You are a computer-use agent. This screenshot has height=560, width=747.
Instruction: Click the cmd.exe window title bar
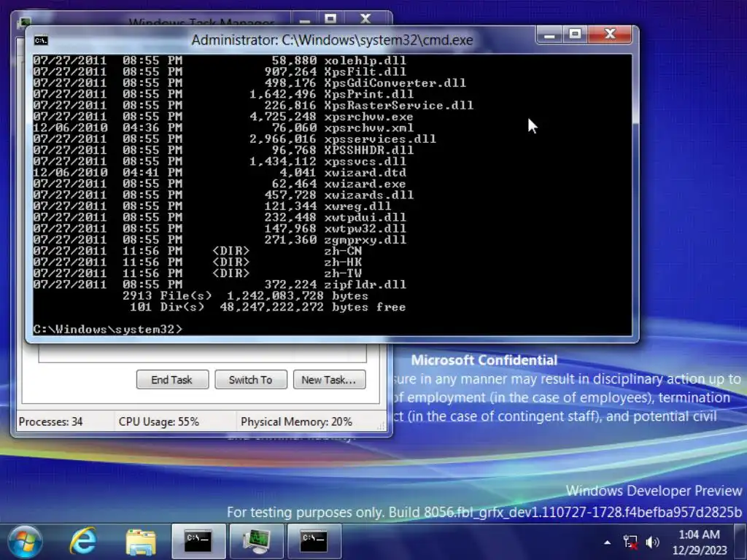click(332, 40)
